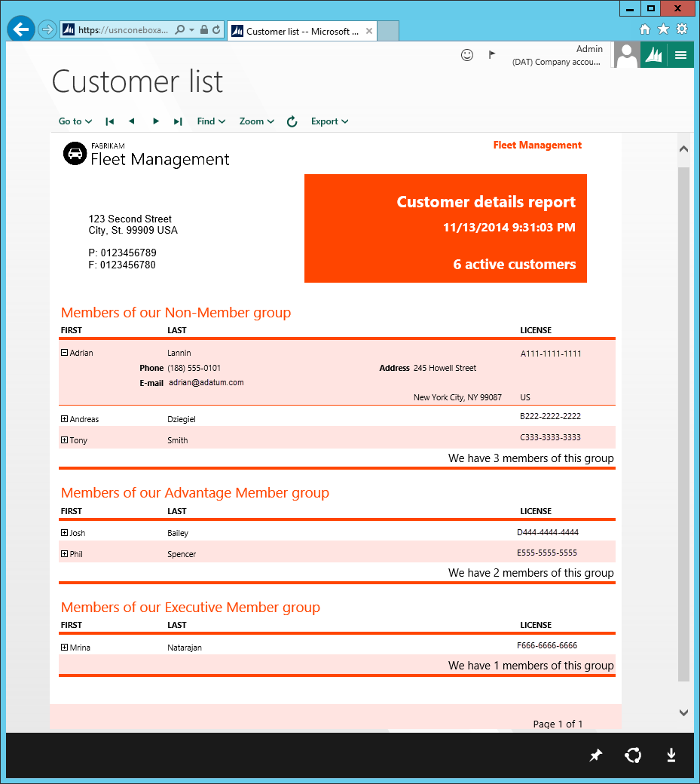Image resolution: width=700 pixels, height=784 pixels.
Task: Expand Tony Smith's customer details
Action: click(x=65, y=439)
